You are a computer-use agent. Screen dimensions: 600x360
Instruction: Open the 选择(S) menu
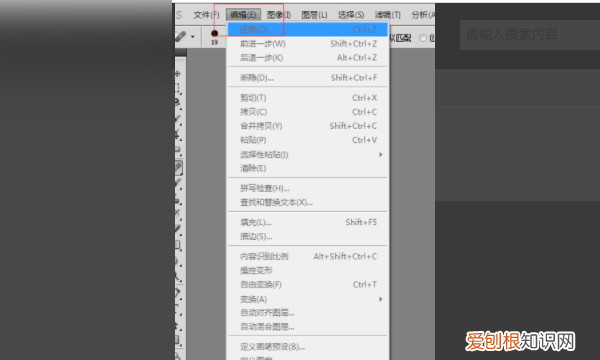click(x=351, y=15)
